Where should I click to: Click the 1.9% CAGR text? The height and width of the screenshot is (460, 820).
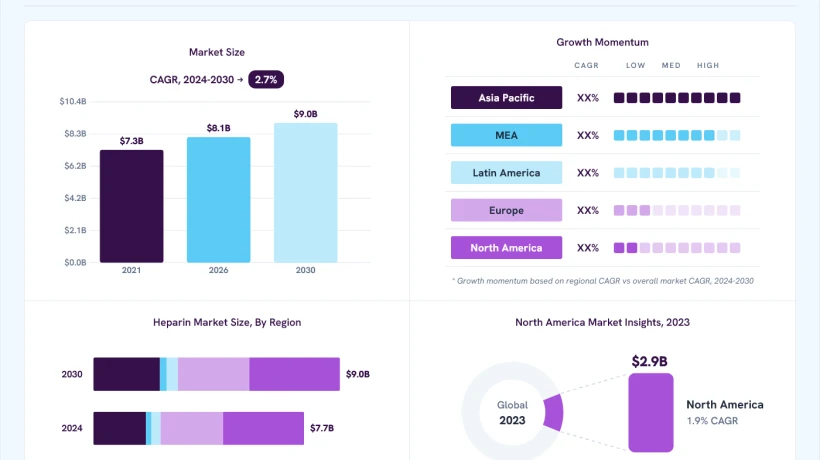pyautogui.click(x=712, y=421)
